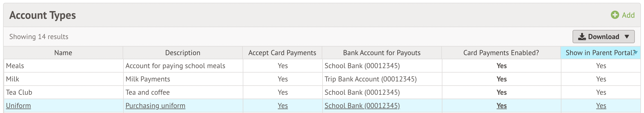Open the Tea Club account row
Screen dimensions: 644x113
click(x=322, y=92)
